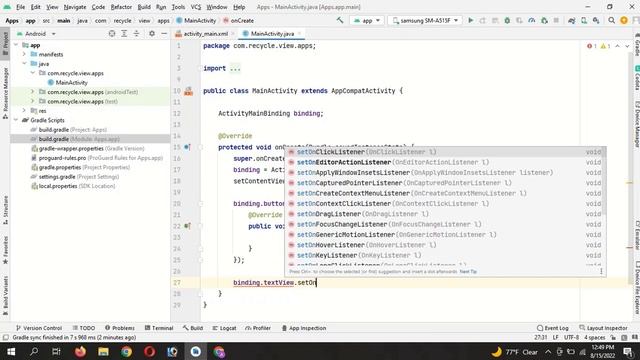The height and width of the screenshot is (360, 640).
Task: Expand com.recycle.view.apps (androidTest) package
Action: click(x=33, y=92)
